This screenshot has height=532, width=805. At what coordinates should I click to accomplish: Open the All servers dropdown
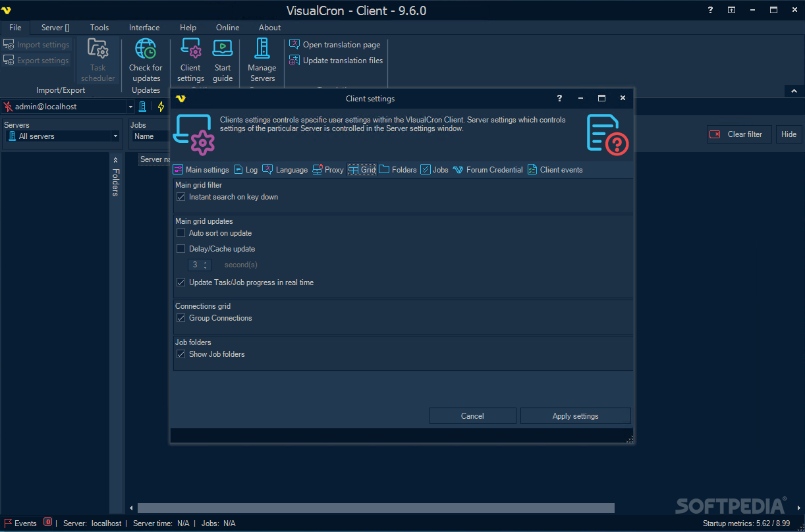[x=115, y=136]
